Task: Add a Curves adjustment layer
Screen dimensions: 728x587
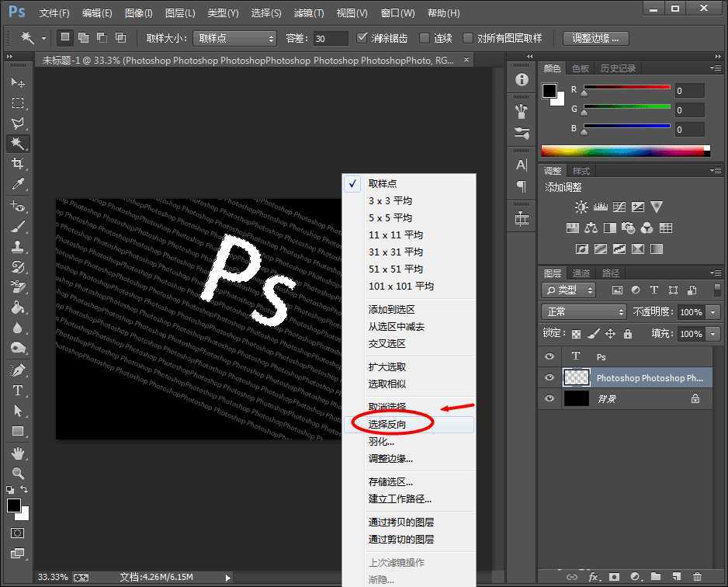Action: click(x=619, y=207)
